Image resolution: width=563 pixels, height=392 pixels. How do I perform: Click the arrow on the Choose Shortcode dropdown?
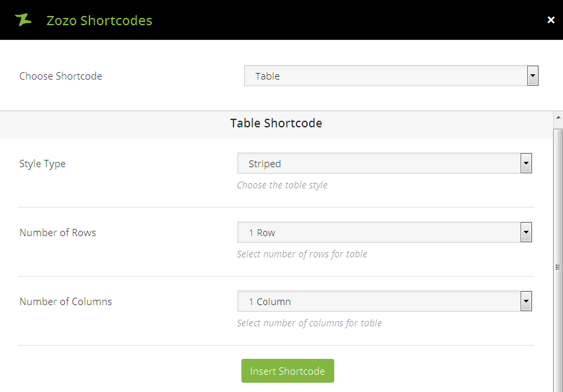point(532,76)
